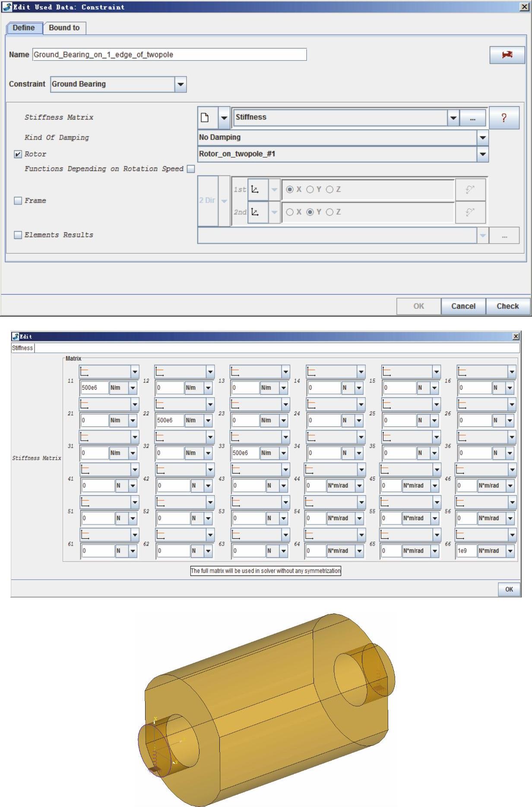The image size is (532, 807).
Task: Open the Rotor_on_twopole_#1 dropdown
Action: coord(482,154)
